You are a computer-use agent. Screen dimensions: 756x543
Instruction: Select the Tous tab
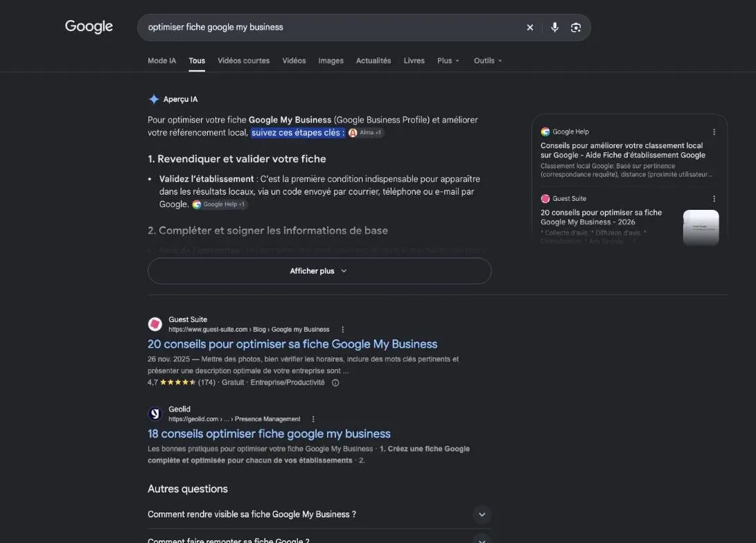pos(197,61)
